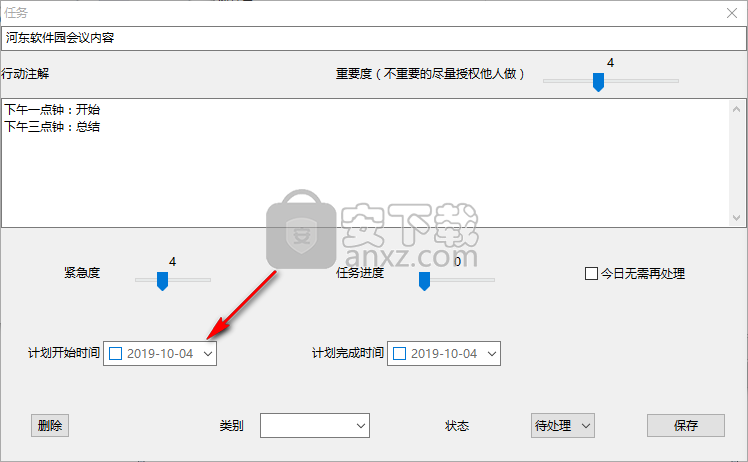Click the 2019-10-04 start date text
Screen dimensions: 748x462
point(160,354)
